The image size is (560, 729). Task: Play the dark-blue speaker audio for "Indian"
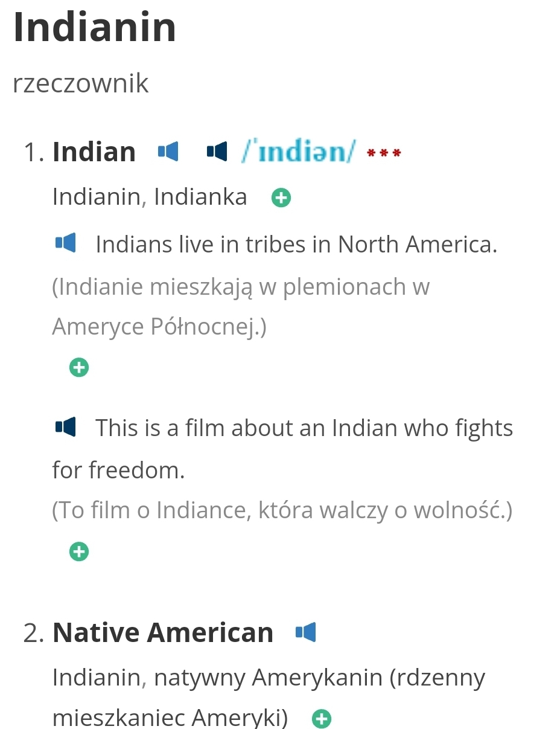tap(217, 152)
